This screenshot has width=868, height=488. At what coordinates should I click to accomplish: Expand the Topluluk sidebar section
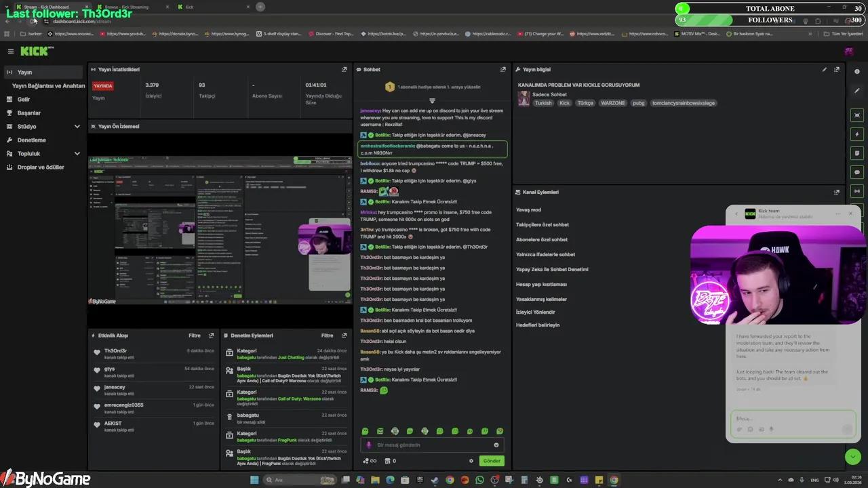pyautogui.click(x=77, y=153)
